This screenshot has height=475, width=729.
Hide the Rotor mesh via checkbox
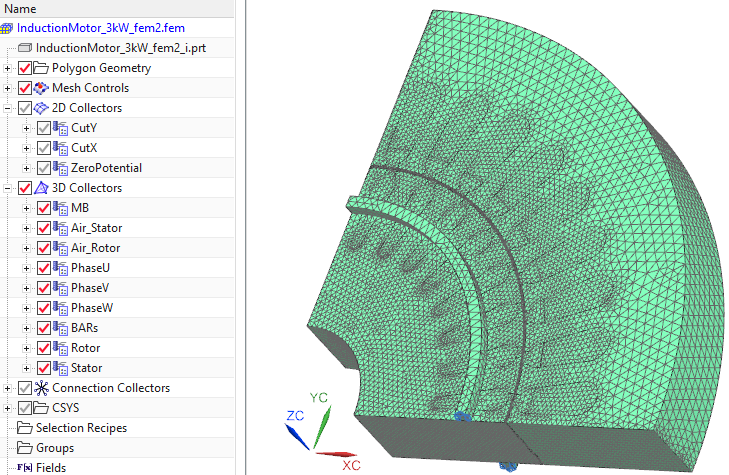(x=43, y=348)
